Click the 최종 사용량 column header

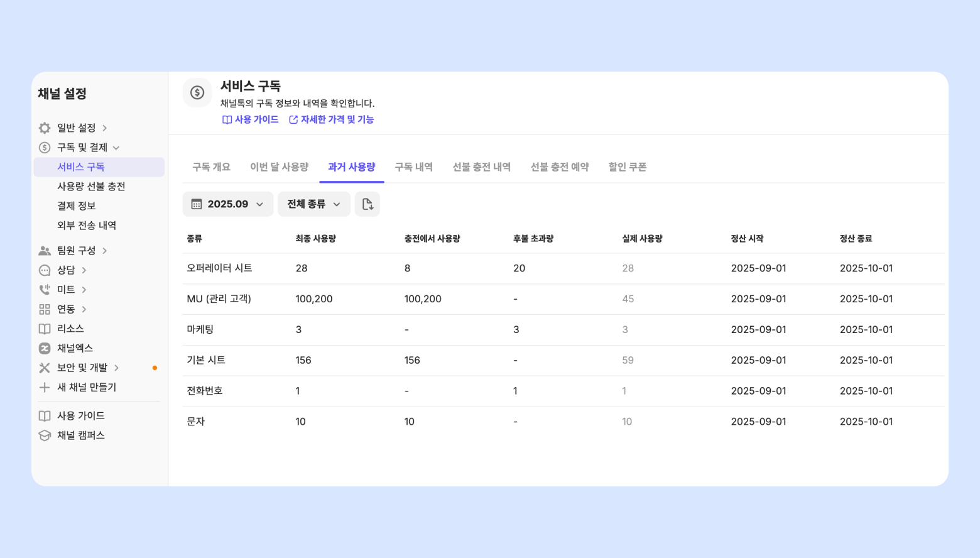tap(316, 239)
